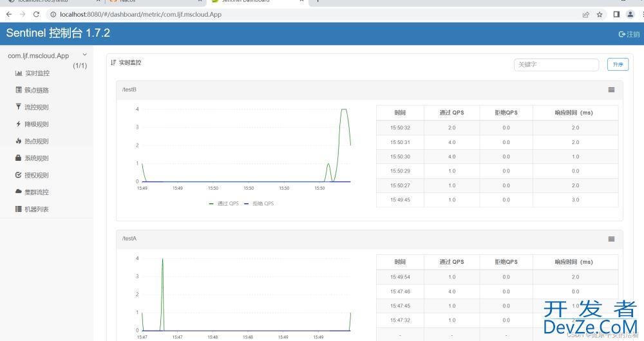Click 拒绝QPS column header in /testA table

tap(506, 262)
